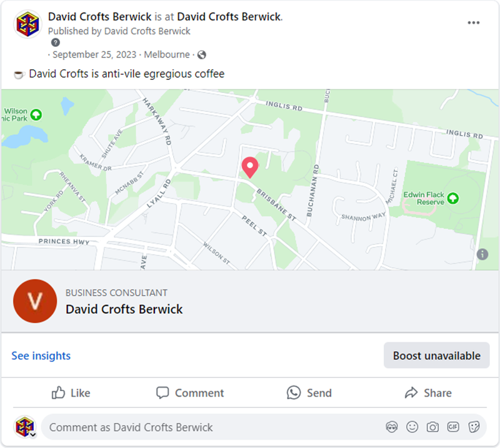Attach a photo with camera icon

tap(432, 427)
